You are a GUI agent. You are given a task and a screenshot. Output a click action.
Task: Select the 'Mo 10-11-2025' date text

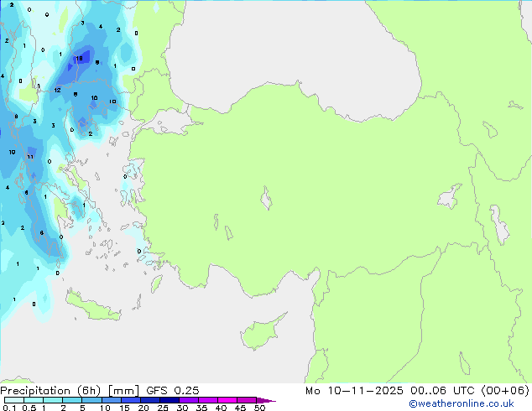pyautogui.click(x=354, y=391)
